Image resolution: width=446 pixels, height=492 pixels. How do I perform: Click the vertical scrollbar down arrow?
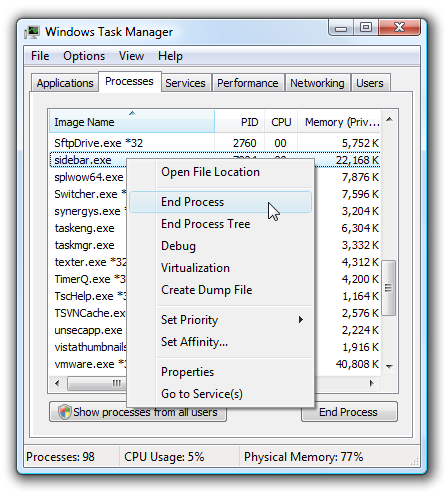pos(389,367)
